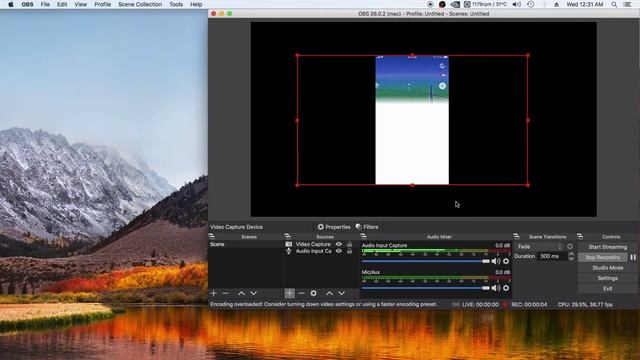The width and height of the screenshot is (640, 360).
Task: Open transition properties gear beside Fade
Action: click(570, 247)
